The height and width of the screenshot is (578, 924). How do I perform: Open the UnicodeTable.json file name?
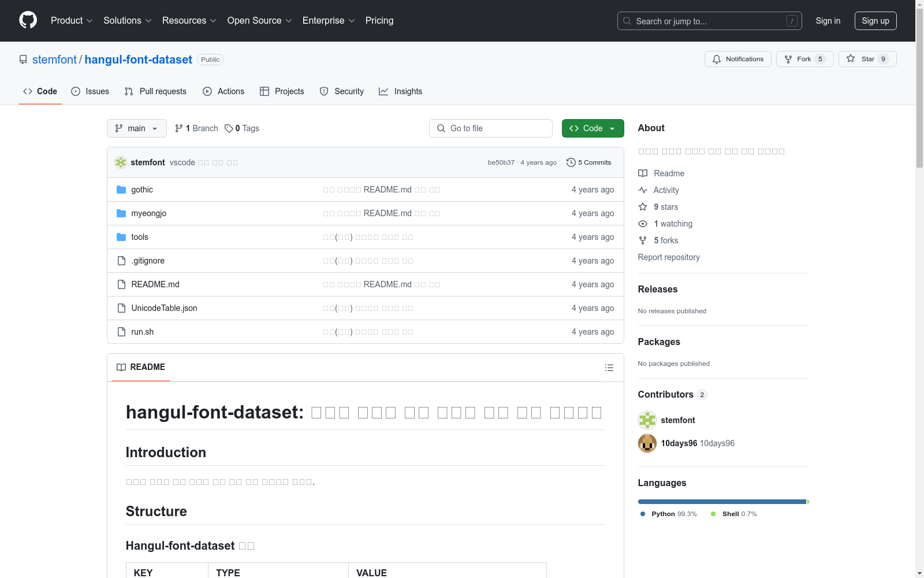coord(164,308)
